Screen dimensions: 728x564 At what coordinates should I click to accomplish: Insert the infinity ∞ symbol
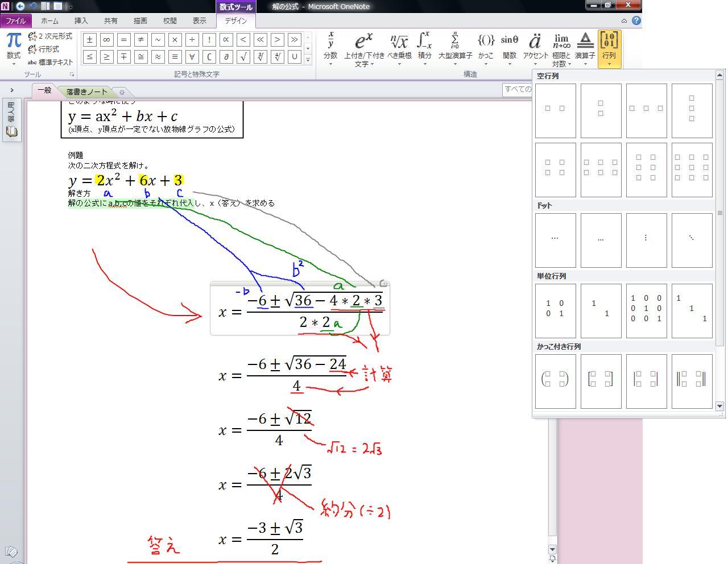coord(106,40)
